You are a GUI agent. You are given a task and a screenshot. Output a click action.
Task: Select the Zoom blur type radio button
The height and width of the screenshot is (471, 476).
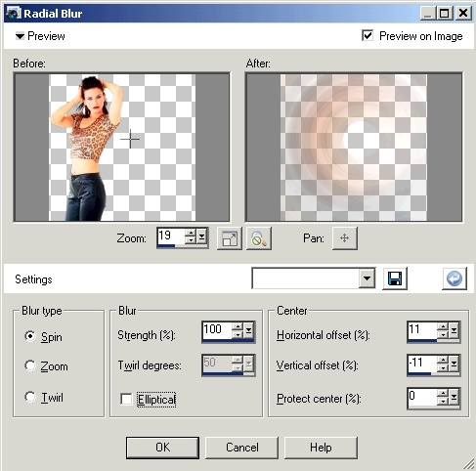[30, 365]
